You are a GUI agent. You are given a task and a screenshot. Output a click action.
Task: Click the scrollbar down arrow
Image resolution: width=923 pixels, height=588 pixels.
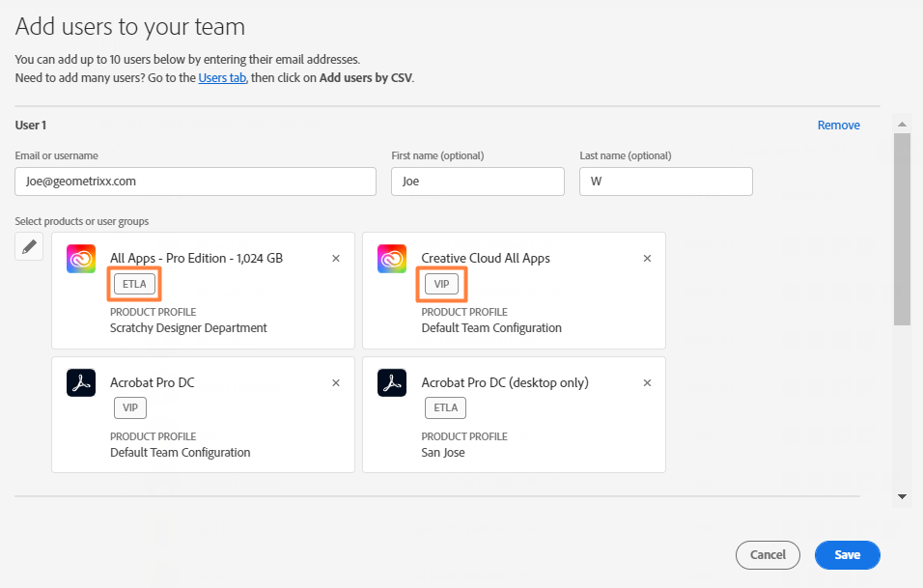(902, 496)
